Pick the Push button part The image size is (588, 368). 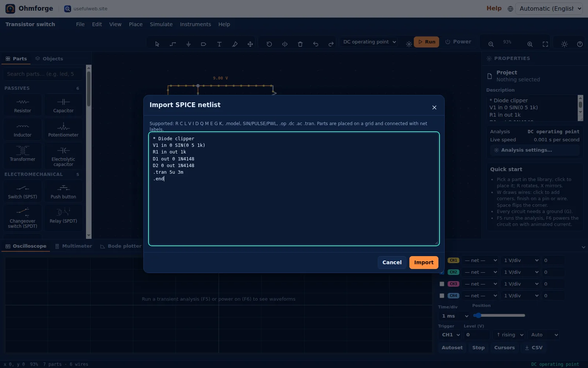(x=63, y=191)
